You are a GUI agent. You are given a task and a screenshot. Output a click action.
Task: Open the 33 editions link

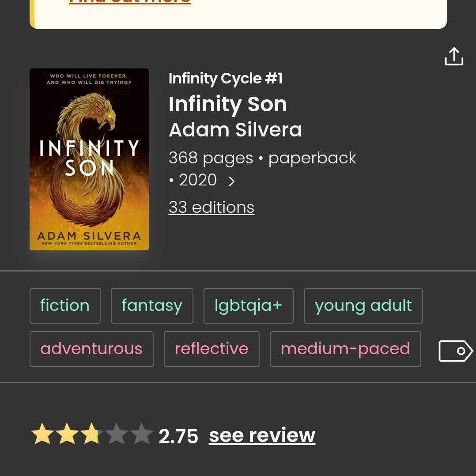tap(211, 207)
